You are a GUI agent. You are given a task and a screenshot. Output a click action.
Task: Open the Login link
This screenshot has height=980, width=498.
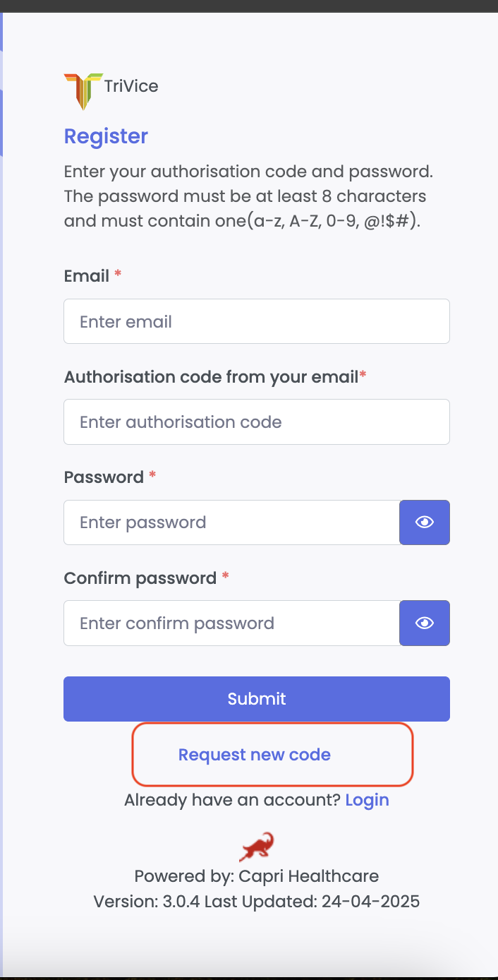pos(367,800)
